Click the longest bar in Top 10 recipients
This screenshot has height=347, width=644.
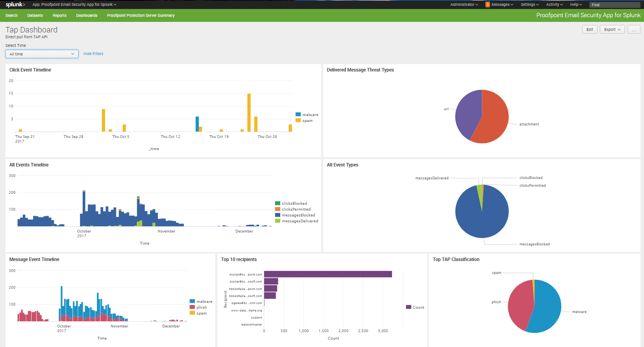click(328, 274)
